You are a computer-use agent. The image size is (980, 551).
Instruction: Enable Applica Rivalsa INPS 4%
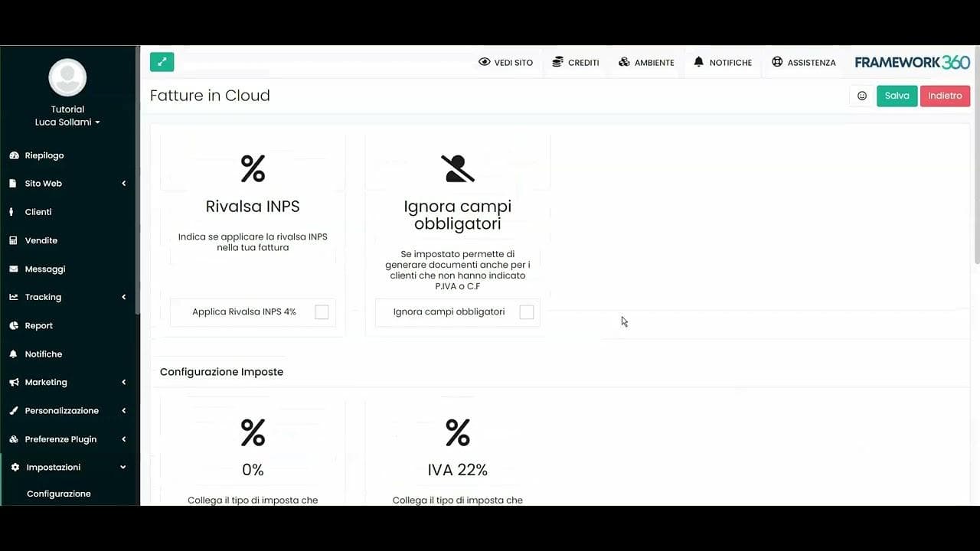point(322,311)
